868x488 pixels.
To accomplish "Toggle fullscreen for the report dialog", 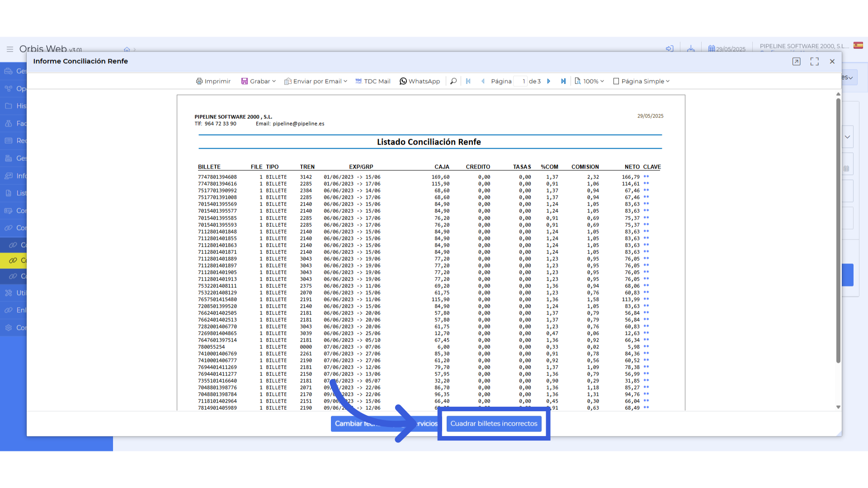I will (815, 61).
